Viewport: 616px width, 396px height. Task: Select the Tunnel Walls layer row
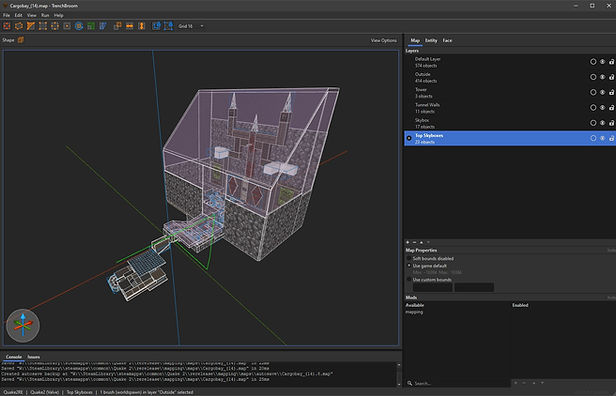[x=510, y=108]
